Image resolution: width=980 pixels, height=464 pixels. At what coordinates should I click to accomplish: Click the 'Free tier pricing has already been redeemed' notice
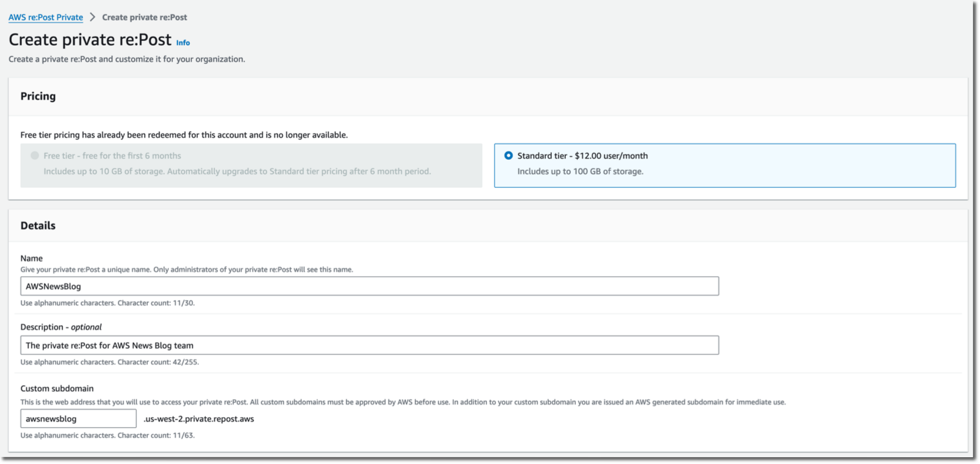point(184,135)
